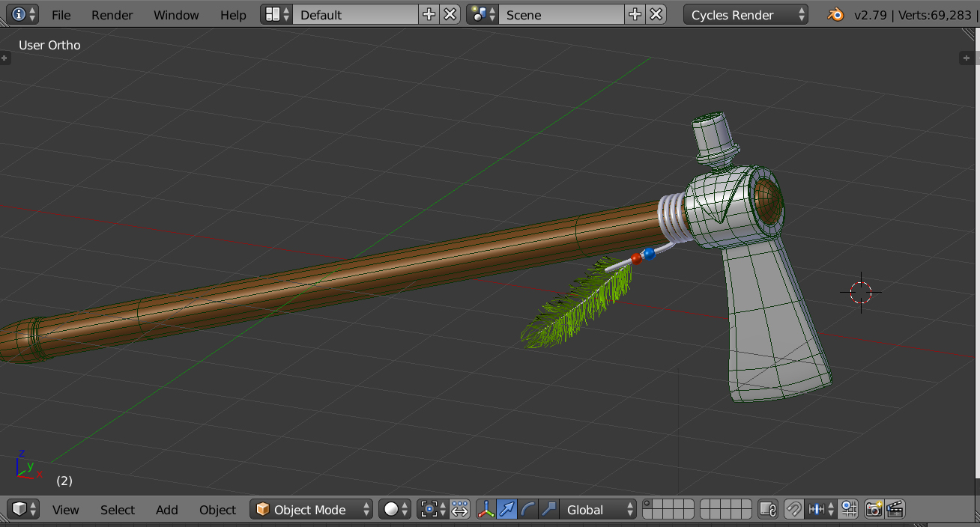The width and height of the screenshot is (980, 527).
Task: Click the Default screen layout name field
Action: (355, 14)
